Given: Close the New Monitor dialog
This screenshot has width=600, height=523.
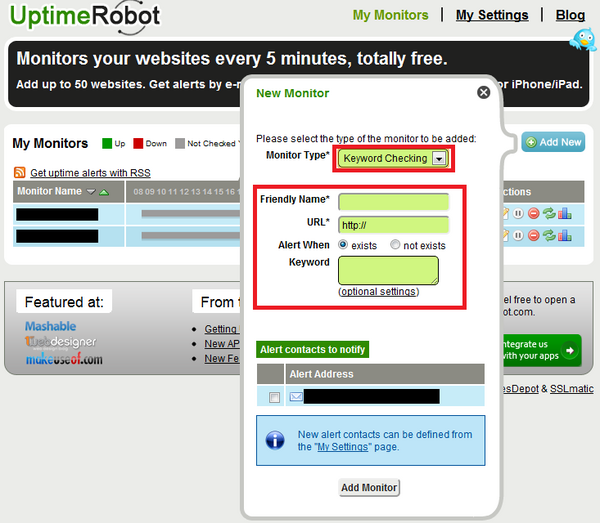Looking at the screenshot, I should [x=484, y=92].
